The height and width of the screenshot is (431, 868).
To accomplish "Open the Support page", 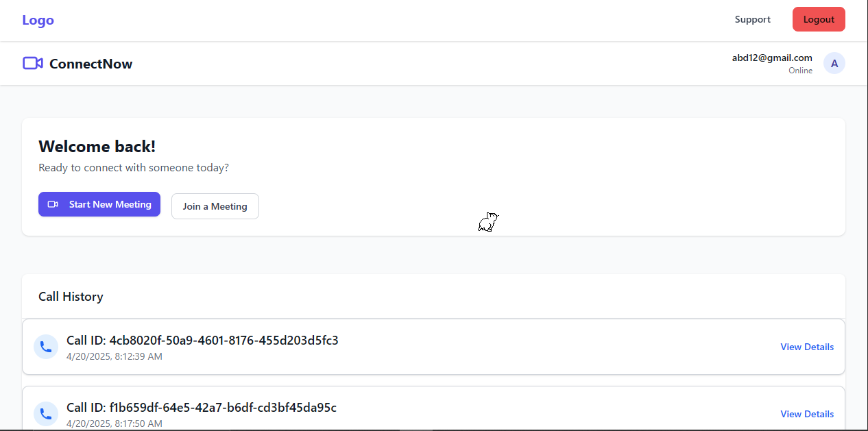I will click(752, 19).
